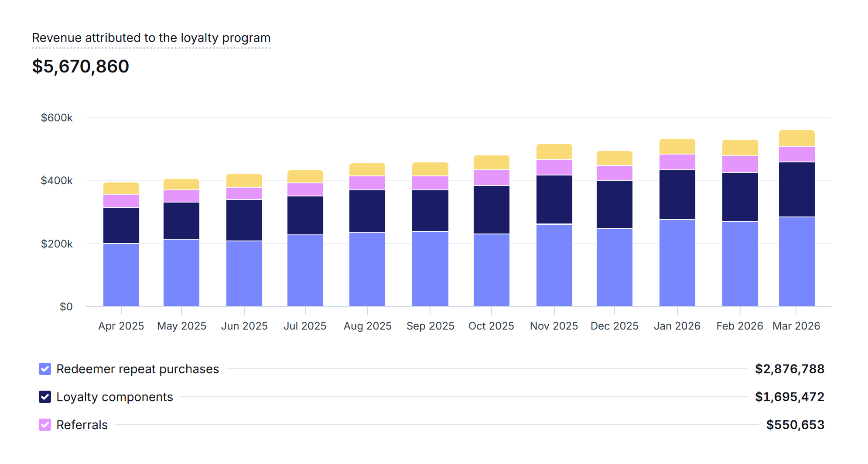
Task: Uncheck the Redeemer repeat purchases checkbox
Action: pos(45,369)
